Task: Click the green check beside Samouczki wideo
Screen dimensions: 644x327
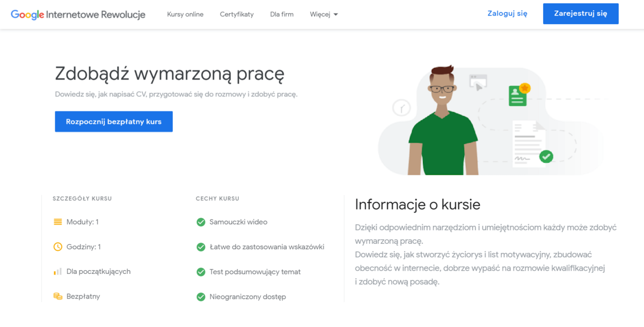Action: click(201, 222)
